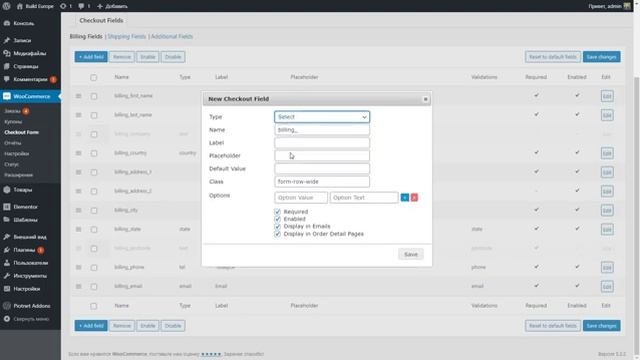Check the select-all checkbox in table header
Viewport: 640px width, 360px height.
click(x=93, y=77)
